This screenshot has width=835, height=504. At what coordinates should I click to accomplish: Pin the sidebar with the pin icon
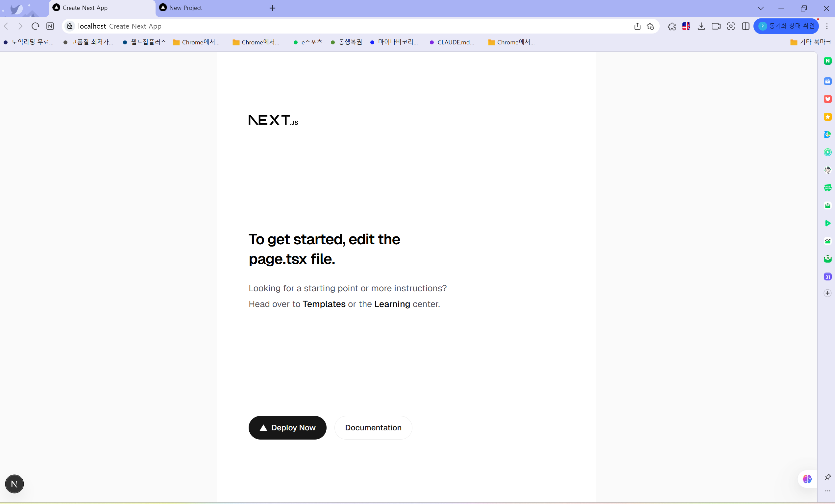(827, 477)
